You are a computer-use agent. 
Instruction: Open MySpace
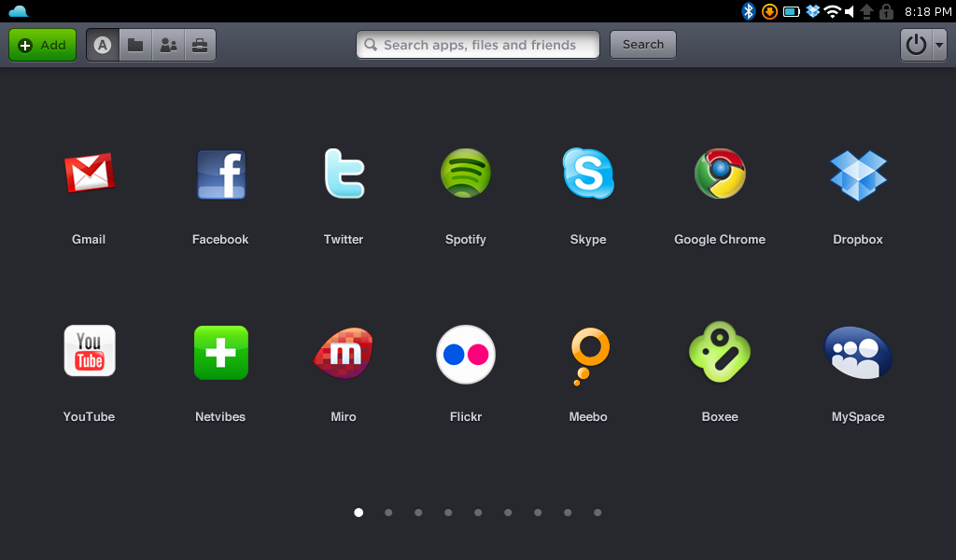coord(858,353)
